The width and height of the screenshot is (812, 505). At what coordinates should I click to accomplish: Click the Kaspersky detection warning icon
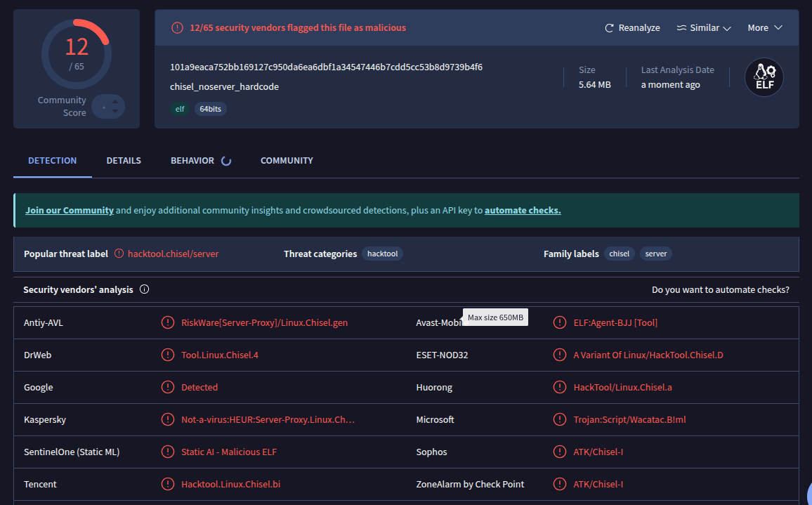[167, 419]
